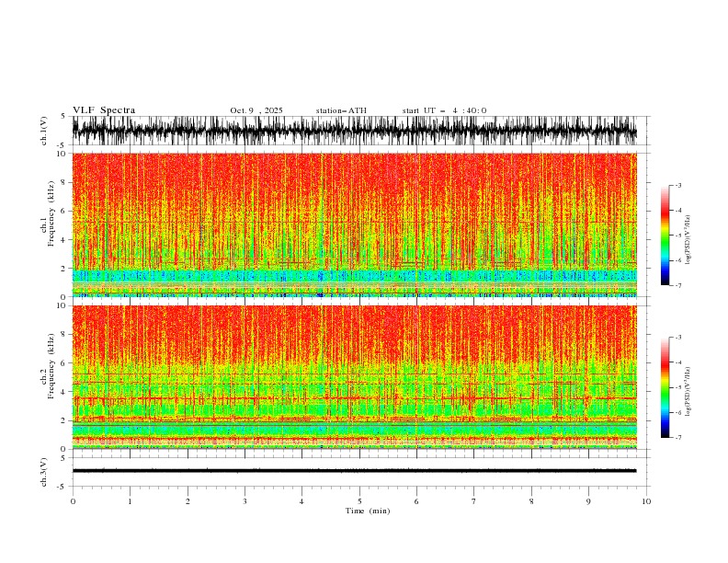The width and height of the screenshot is (728, 563).
Task: Click the ch.1 'Frequency (kHz)' axis label
Action: pos(49,214)
